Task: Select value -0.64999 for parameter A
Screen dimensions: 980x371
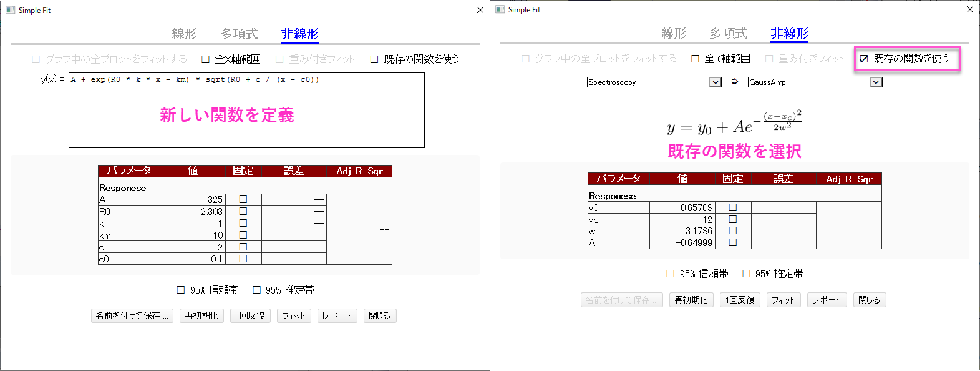Action: click(682, 243)
